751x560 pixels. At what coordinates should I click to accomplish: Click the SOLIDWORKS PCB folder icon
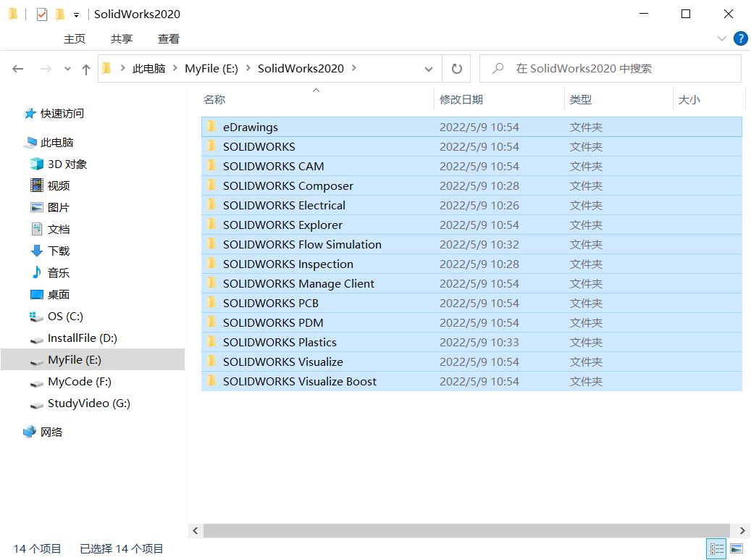click(211, 303)
